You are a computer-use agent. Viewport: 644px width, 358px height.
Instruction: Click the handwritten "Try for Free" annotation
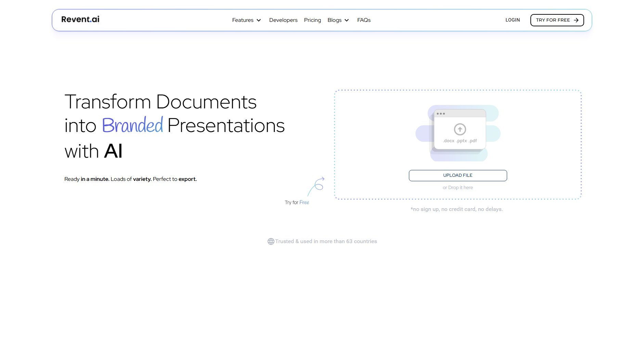coord(296,202)
